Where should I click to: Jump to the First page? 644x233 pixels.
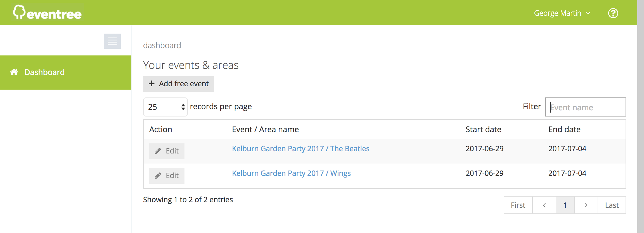click(x=518, y=205)
